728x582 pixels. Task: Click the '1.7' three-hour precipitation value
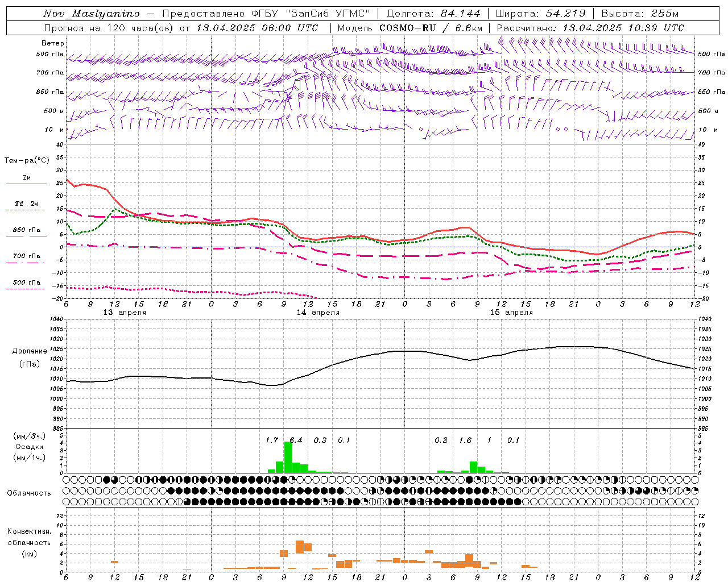(x=272, y=440)
